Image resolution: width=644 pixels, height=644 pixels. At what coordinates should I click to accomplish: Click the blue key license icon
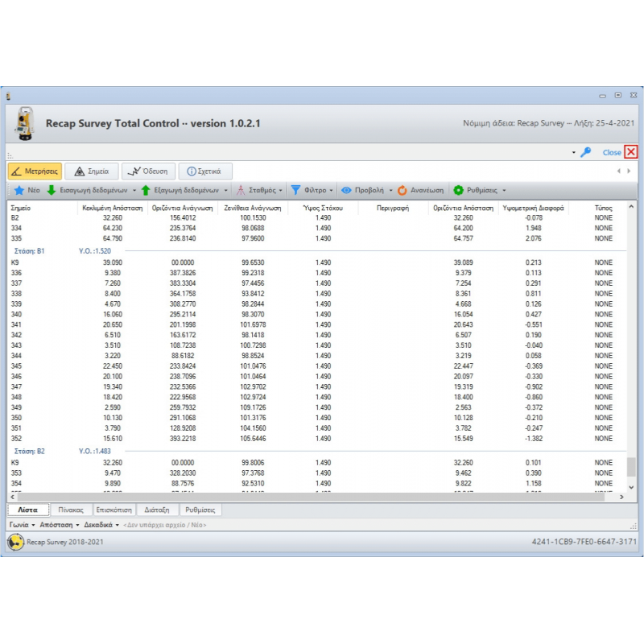coord(586,152)
